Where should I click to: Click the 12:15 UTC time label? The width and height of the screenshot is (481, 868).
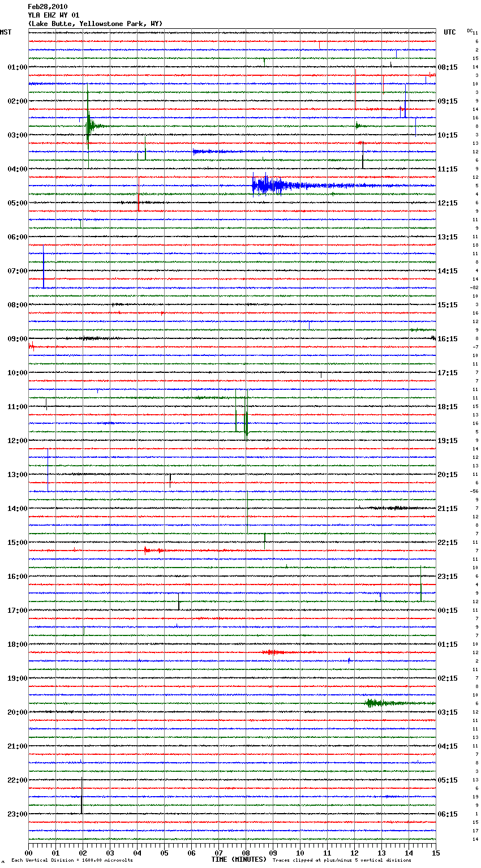(x=448, y=203)
